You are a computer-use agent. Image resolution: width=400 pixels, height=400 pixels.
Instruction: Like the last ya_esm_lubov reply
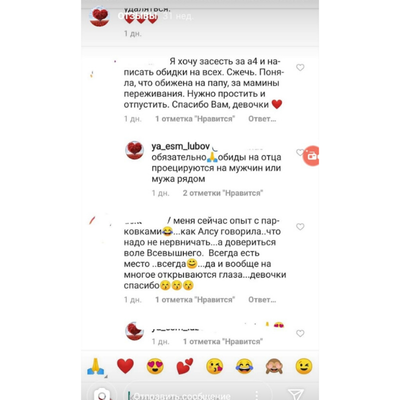[300, 333]
